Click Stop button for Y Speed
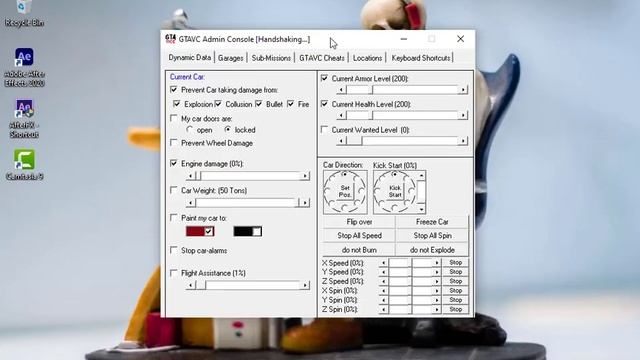The image size is (640, 360). click(456, 272)
